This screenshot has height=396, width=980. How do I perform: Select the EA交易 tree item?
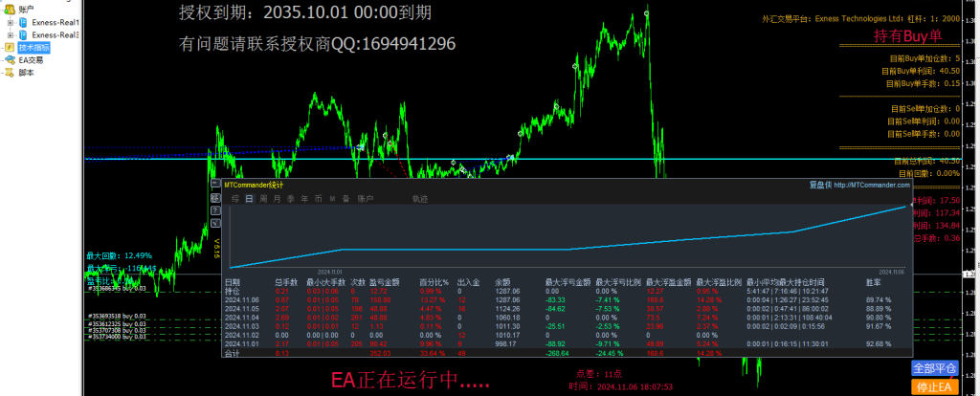[31, 60]
